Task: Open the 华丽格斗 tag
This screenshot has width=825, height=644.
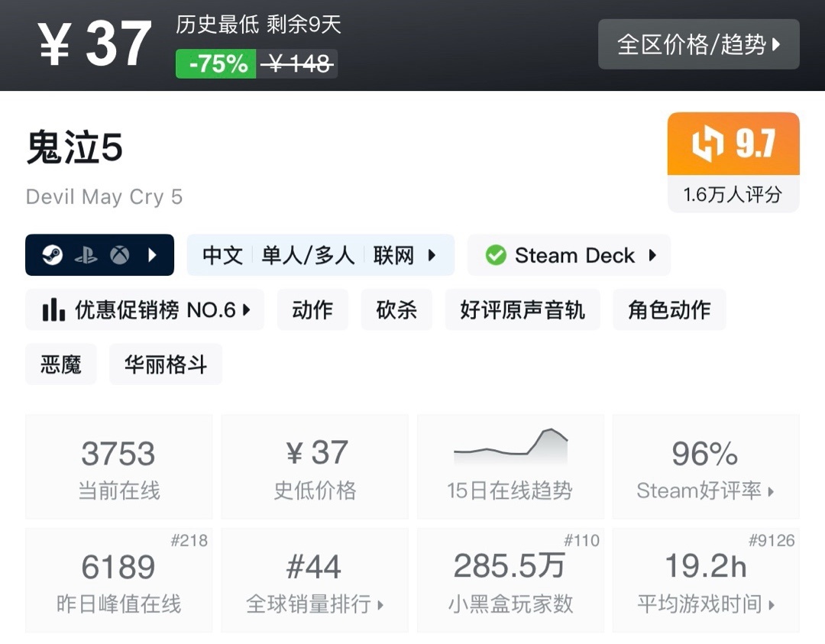Action: [166, 364]
